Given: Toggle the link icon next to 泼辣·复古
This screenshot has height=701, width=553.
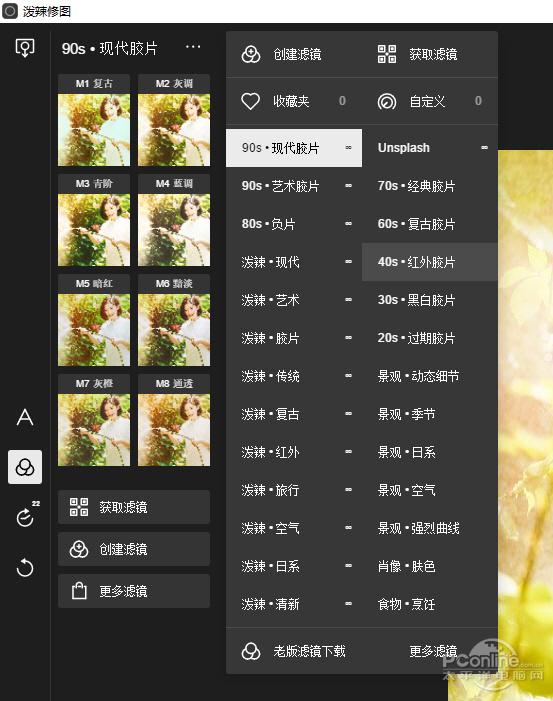Looking at the screenshot, I should tap(349, 414).
